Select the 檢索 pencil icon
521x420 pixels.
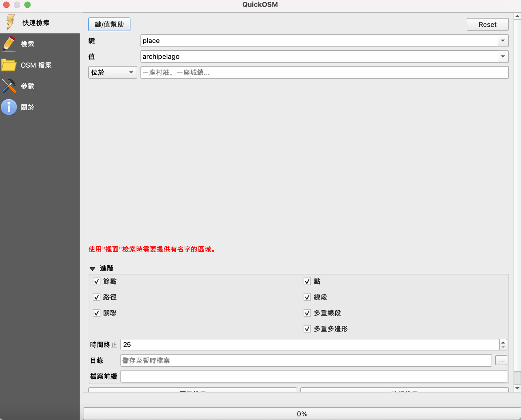[9, 44]
